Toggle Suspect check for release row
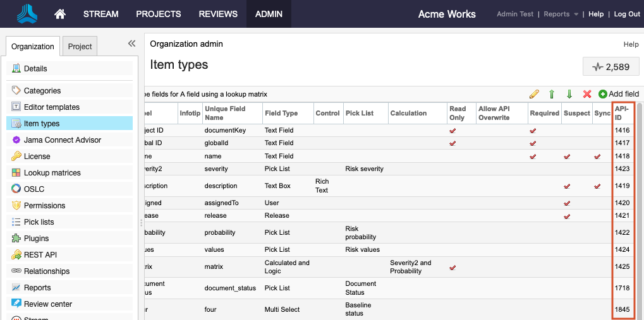Viewport: 644px width, 320px height. point(567,216)
